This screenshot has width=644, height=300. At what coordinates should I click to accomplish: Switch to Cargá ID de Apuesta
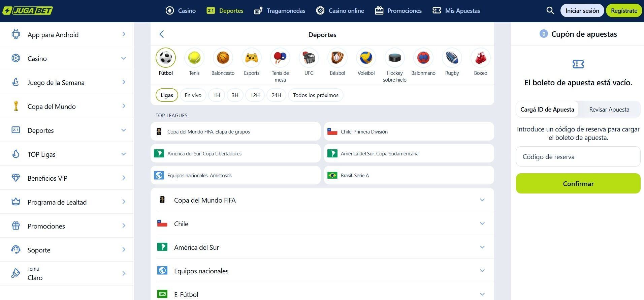pyautogui.click(x=547, y=109)
